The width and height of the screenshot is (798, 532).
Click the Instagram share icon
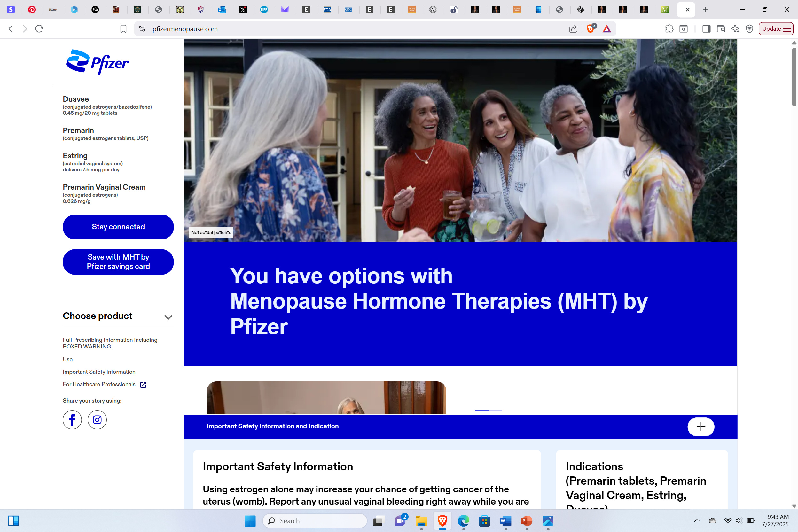click(x=97, y=420)
